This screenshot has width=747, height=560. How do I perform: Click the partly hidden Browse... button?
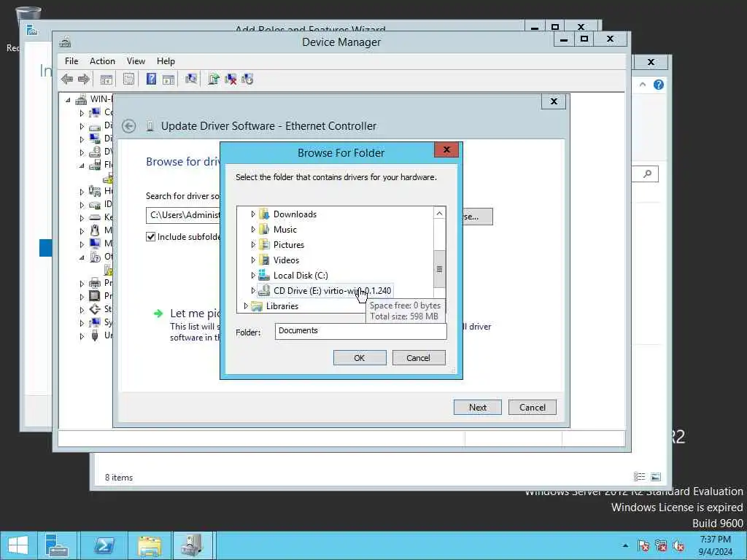tap(477, 216)
